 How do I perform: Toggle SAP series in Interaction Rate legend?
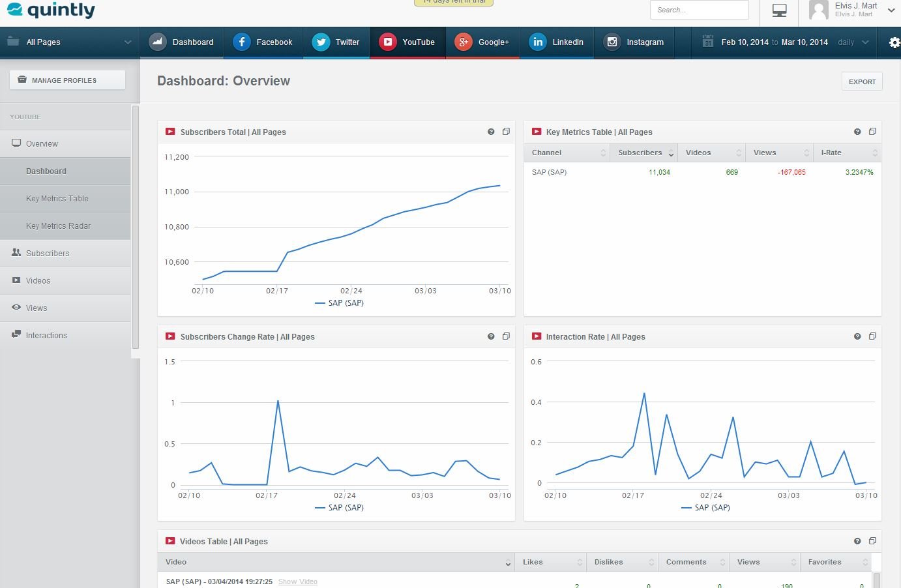(x=705, y=508)
